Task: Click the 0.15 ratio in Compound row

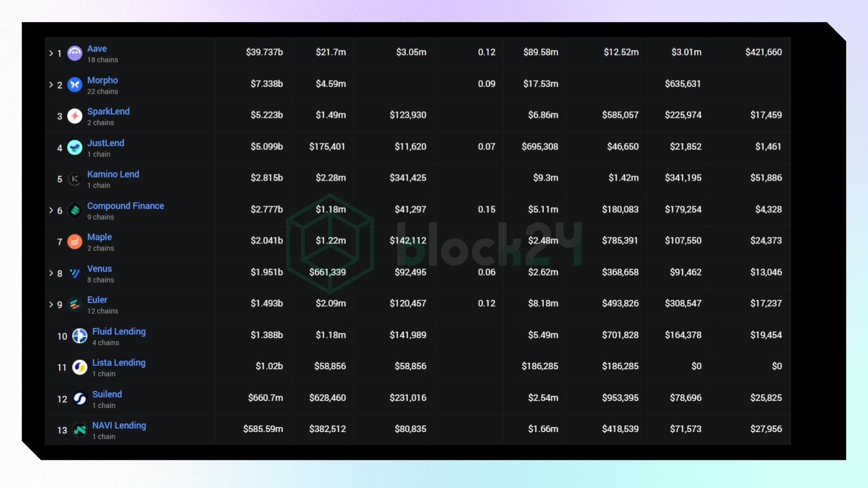Action: click(x=486, y=209)
